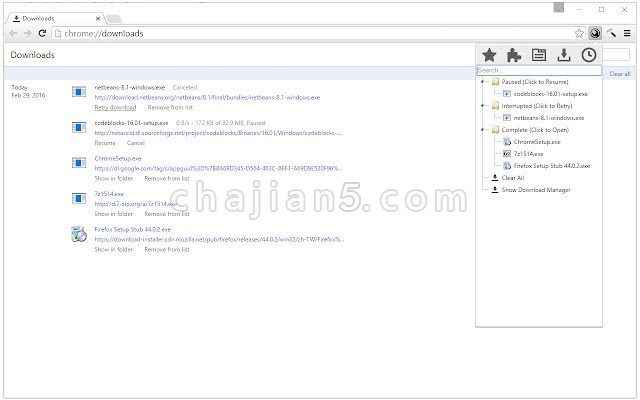Go forward to next page

[x=27, y=33]
